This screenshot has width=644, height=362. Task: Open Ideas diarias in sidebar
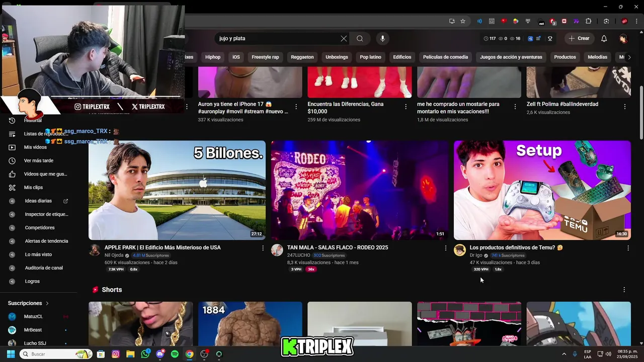38,201
